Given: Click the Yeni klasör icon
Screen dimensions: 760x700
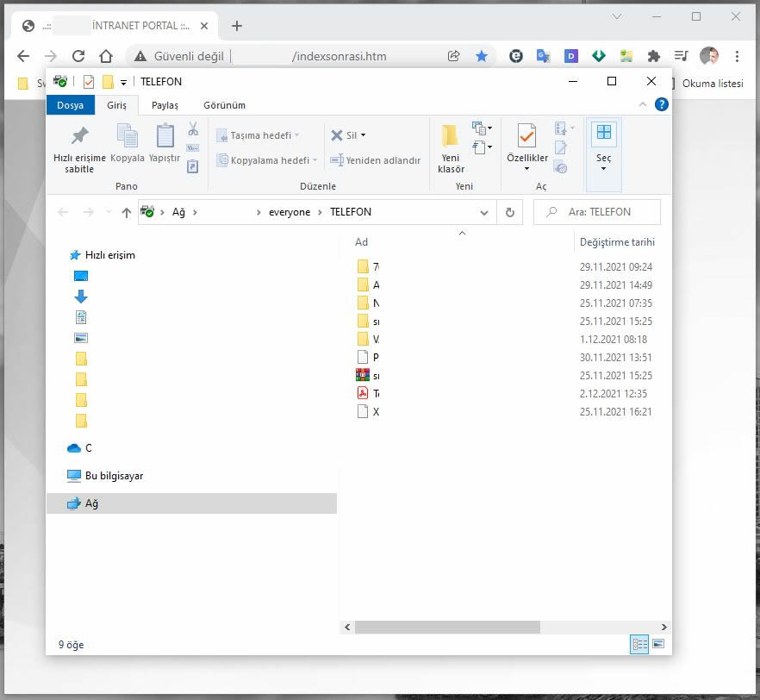Looking at the screenshot, I should pyautogui.click(x=450, y=147).
